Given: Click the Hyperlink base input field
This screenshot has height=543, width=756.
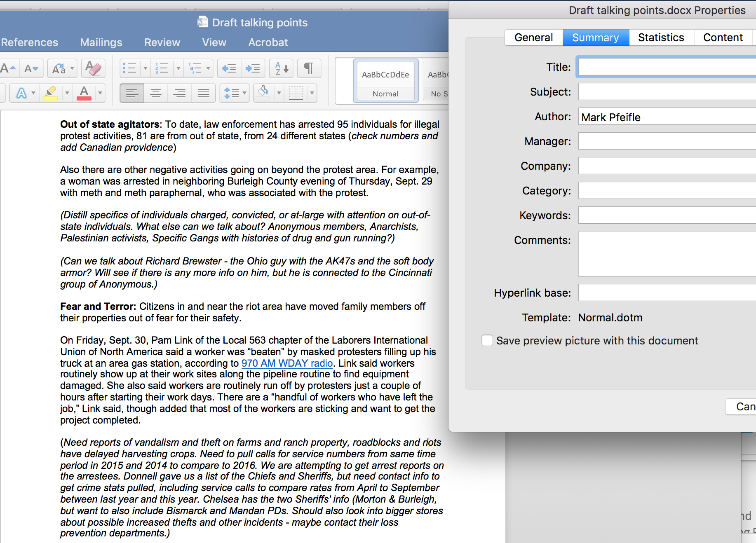Looking at the screenshot, I should [667, 293].
